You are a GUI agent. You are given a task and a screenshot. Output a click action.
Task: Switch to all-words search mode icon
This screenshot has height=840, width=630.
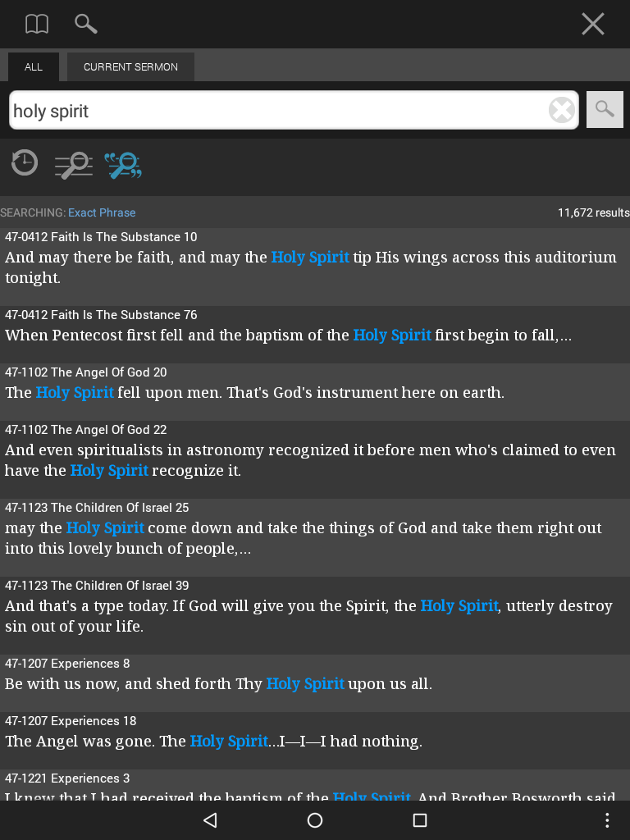tap(74, 165)
